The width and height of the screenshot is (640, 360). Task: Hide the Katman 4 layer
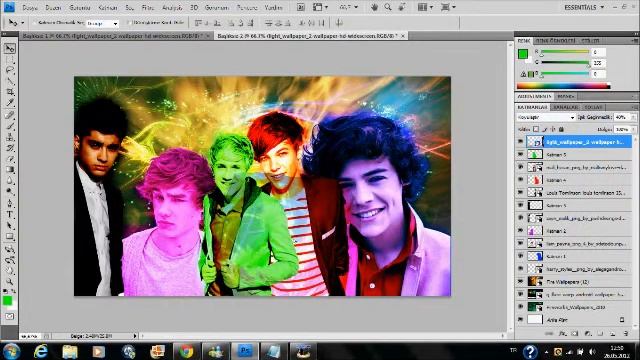520,180
